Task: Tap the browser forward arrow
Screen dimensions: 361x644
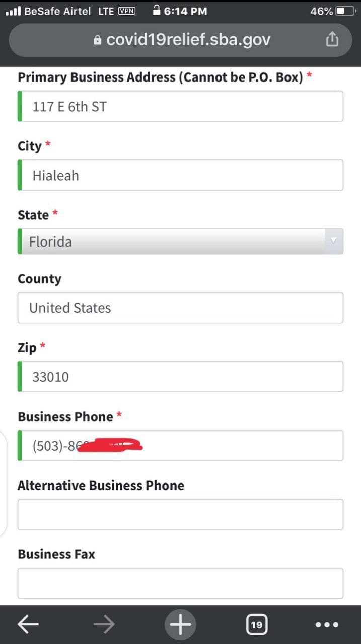Action: pos(104,624)
